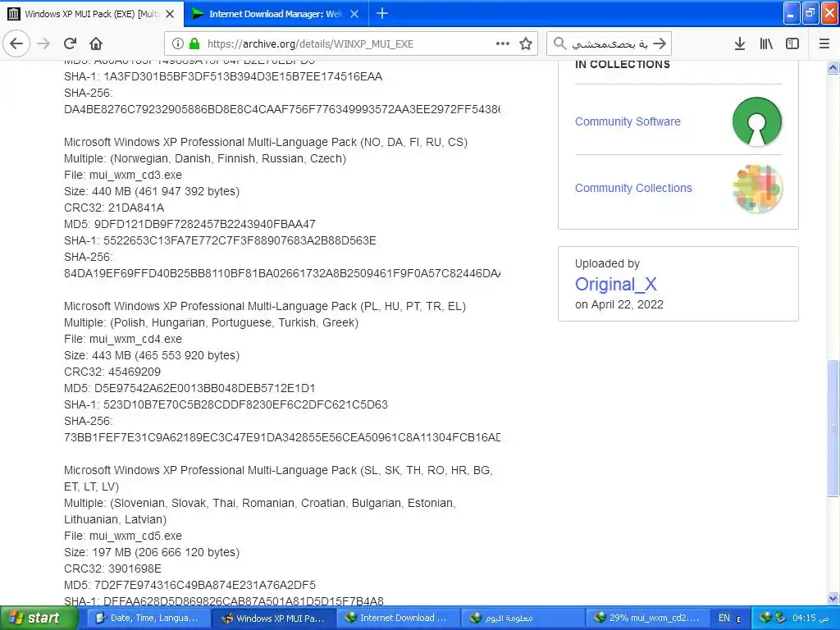Click Size: 197 MB line
Image resolution: width=840 pixels, height=630 pixels.
tap(152, 552)
